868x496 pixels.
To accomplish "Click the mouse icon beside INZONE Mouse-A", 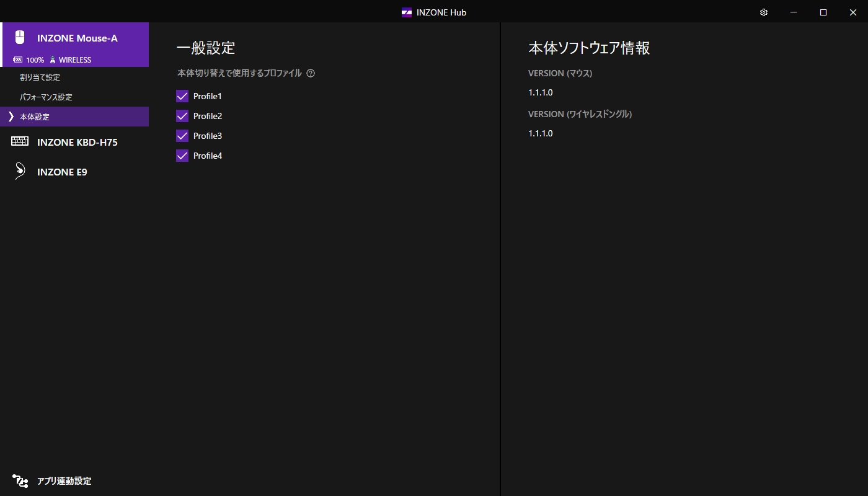I will click(x=20, y=38).
